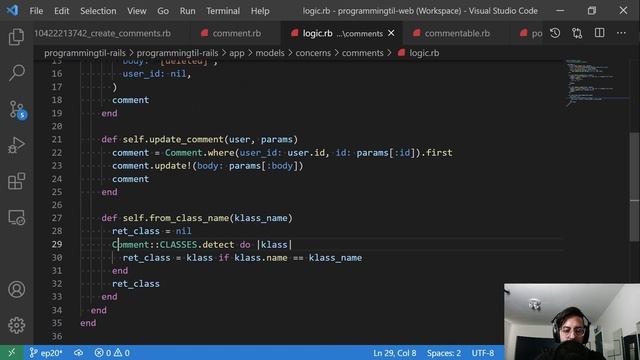Open the Help menu
The height and width of the screenshot is (360, 640).
point(260,11)
